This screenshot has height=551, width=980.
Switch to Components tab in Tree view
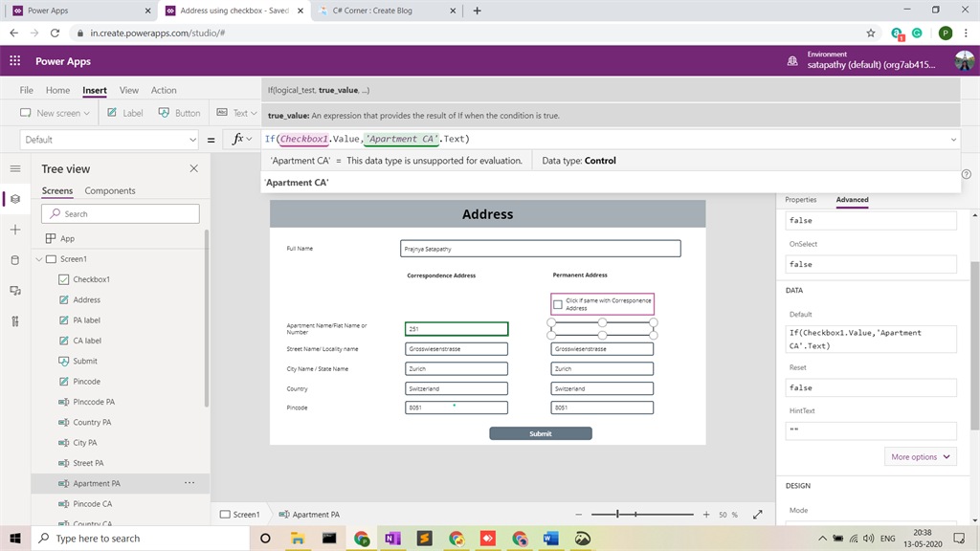[x=110, y=190]
